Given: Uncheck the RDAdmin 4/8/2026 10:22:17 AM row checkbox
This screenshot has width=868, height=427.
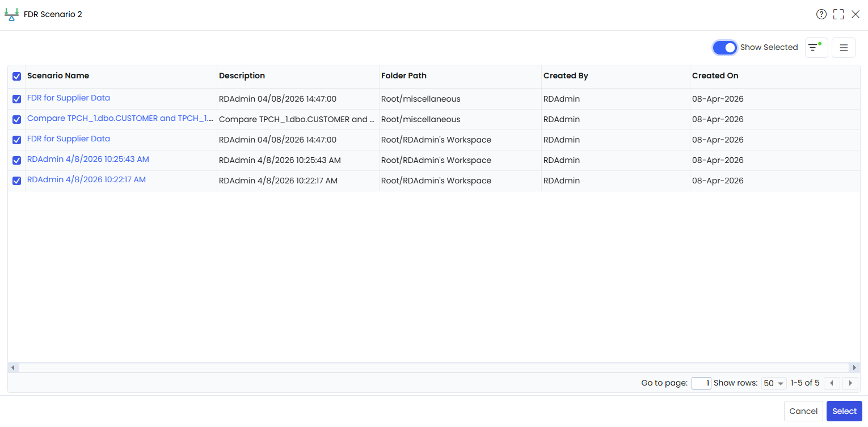Looking at the screenshot, I should coord(16,181).
